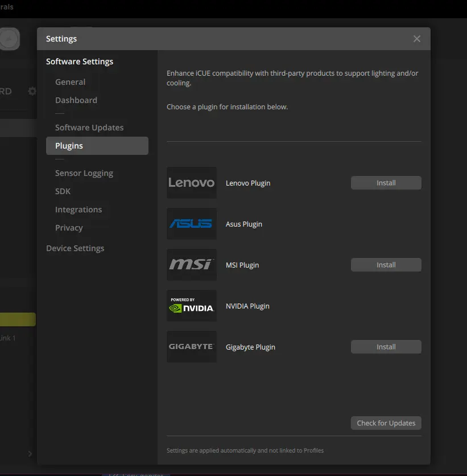Go to Software Updates settings
This screenshot has height=476, width=467.
tap(89, 128)
